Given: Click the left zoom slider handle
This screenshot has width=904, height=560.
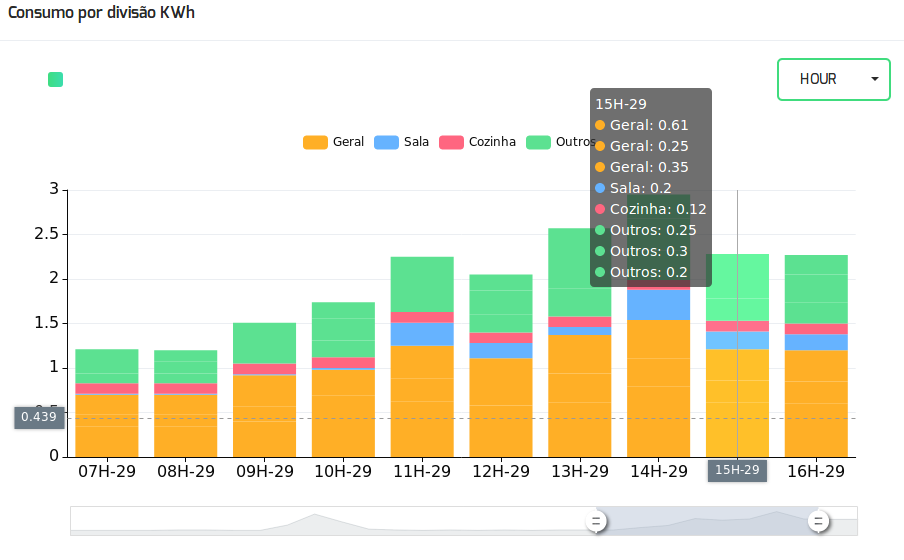Looking at the screenshot, I should click(596, 521).
